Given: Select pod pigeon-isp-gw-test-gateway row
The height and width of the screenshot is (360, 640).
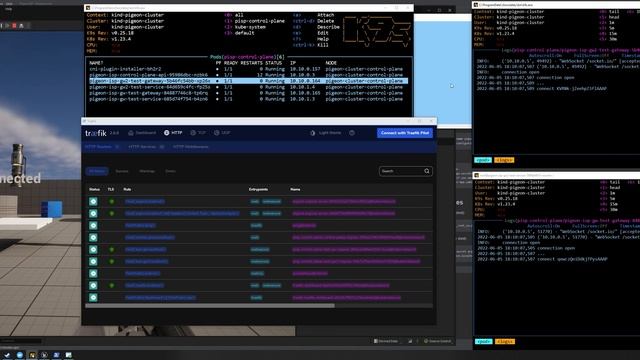Looking at the screenshot, I should pyautogui.click(x=249, y=93).
